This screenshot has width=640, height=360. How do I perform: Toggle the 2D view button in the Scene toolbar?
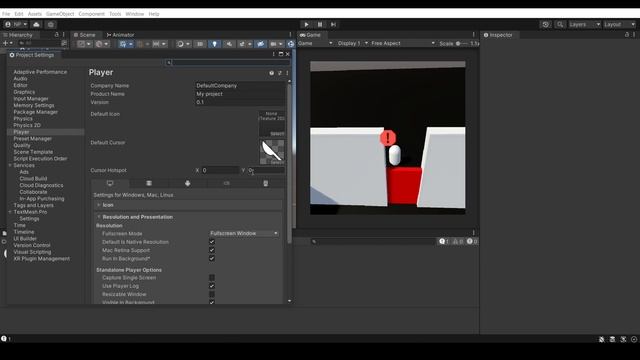[x=200, y=44]
